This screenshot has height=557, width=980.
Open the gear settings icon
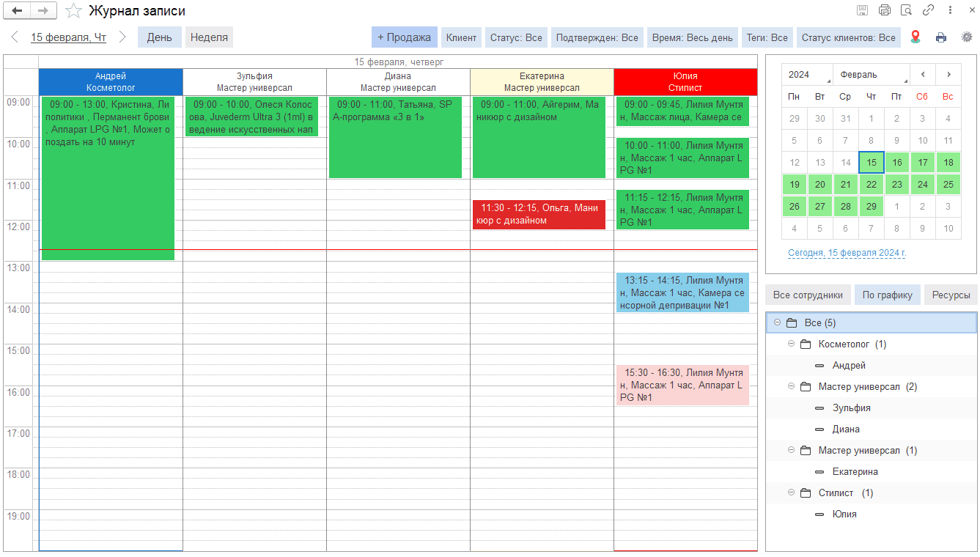pyautogui.click(x=967, y=37)
